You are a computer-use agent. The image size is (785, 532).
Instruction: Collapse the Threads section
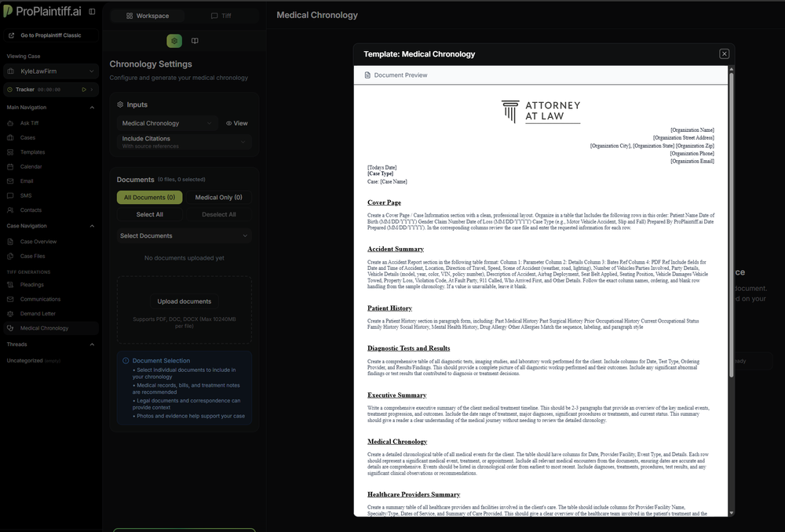click(92, 344)
